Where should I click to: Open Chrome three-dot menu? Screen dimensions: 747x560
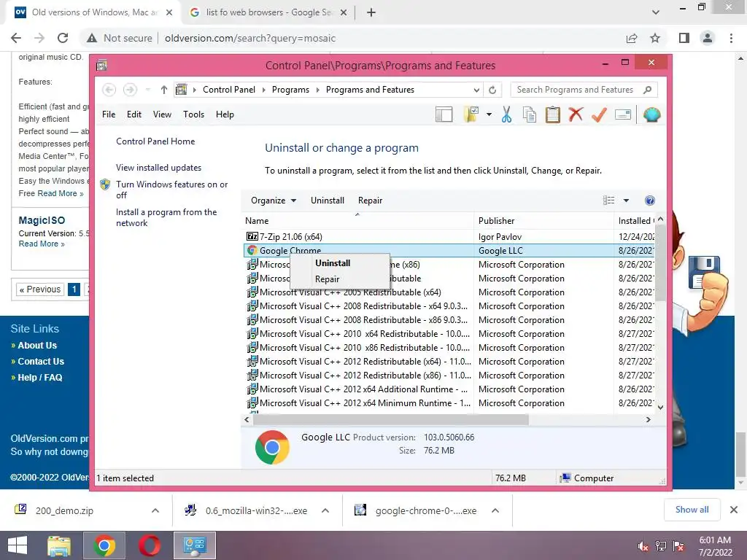tap(731, 38)
